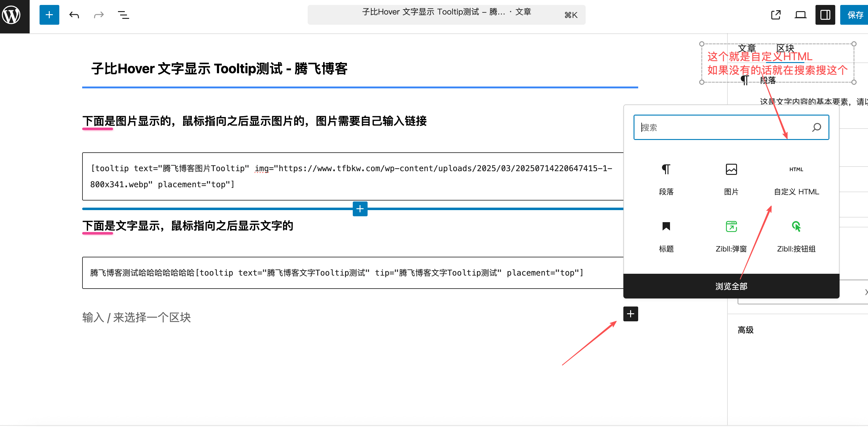Image resolution: width=868 pixels, height=427 pixels.
Task: Open the block inserter
Action: [x=49, y=15]
